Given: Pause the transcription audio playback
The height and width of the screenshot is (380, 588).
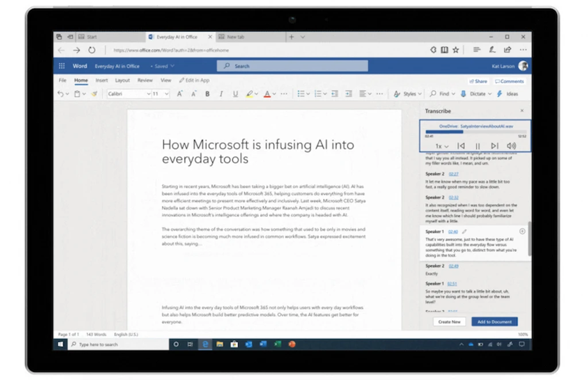Looking at the screenshot, I should tap(478, 146).
